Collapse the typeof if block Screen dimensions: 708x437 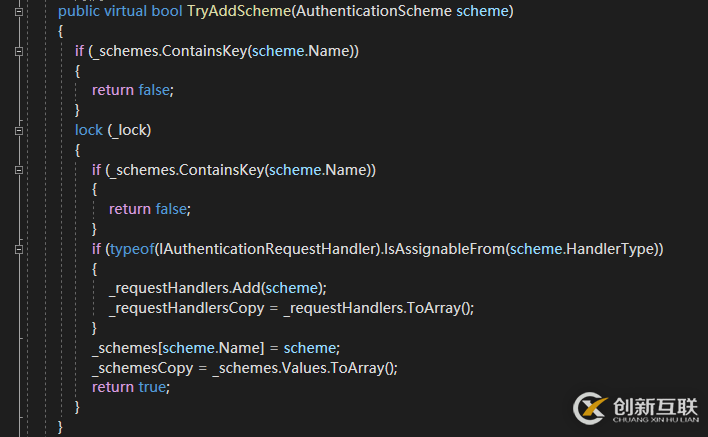click(x=20, y=248)
